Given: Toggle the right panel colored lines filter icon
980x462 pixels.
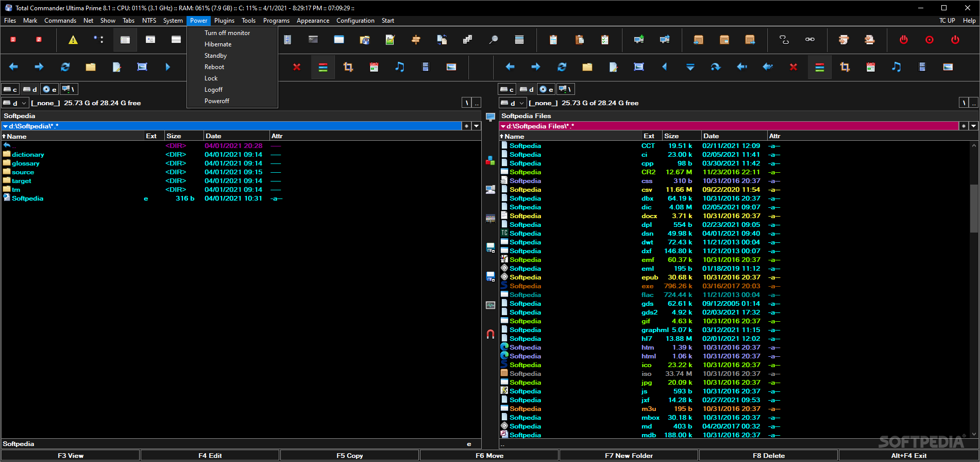Looking at the screenshot, I should pos(820,67).
